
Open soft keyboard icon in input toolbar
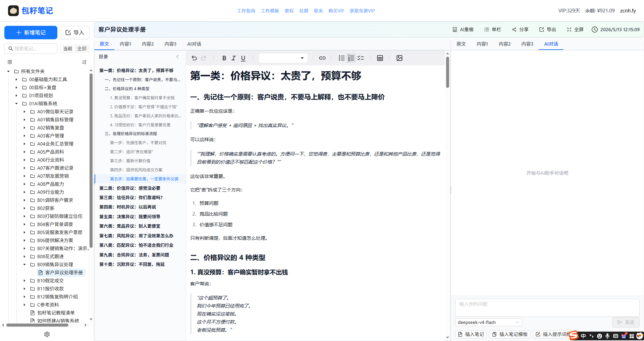[x=615, y=336]
